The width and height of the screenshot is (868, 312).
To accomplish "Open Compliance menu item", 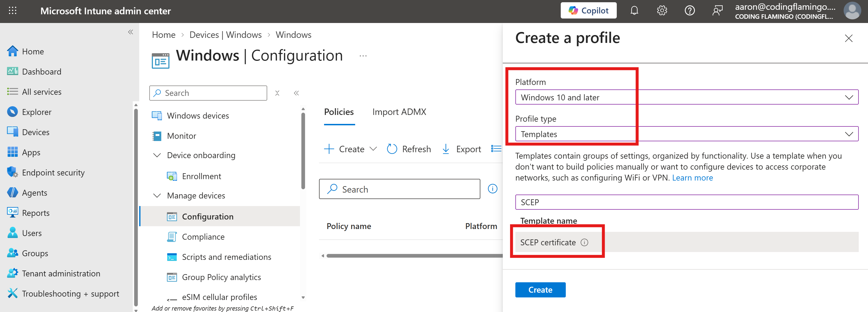I will [203, 237].
